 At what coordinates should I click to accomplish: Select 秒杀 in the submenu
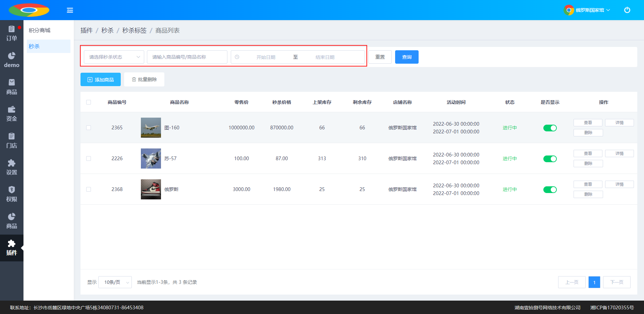tap(49, 46)
